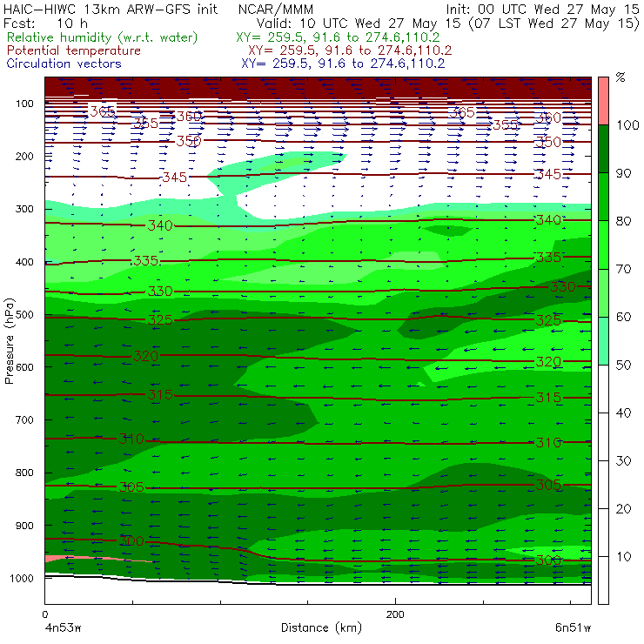644x644 pixels.
Task: Click the 'NCAR/MMM' header text
Action: tap(276, 9)
